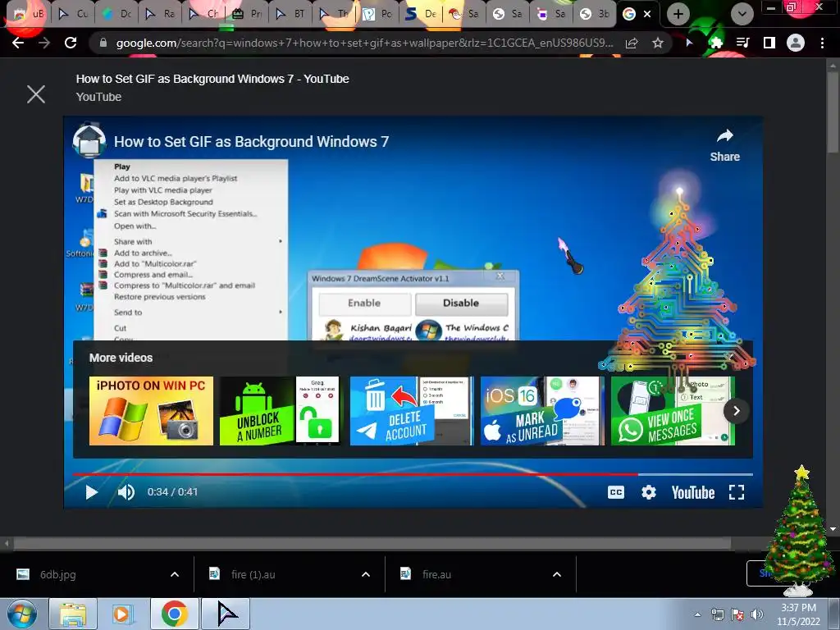Click the address bar URL
Image resolution: width=840 pixels, height=630 pixels.
click(x=364, y=43)
